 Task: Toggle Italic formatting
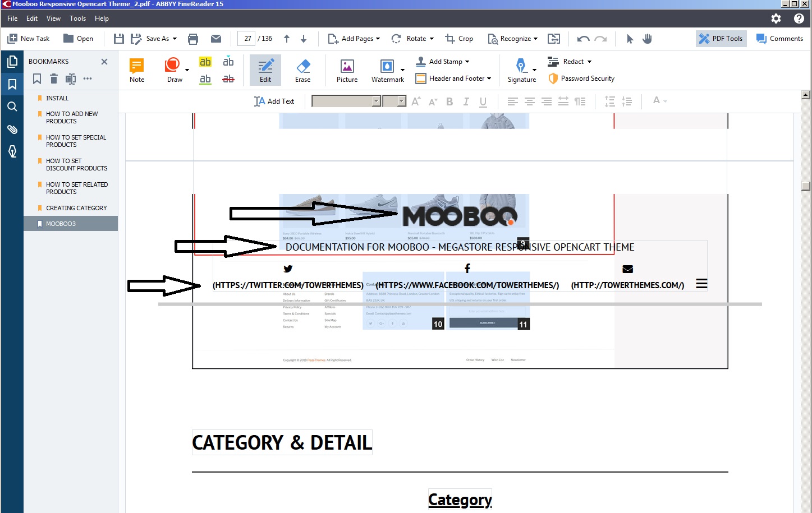click(x=466, y=101)
